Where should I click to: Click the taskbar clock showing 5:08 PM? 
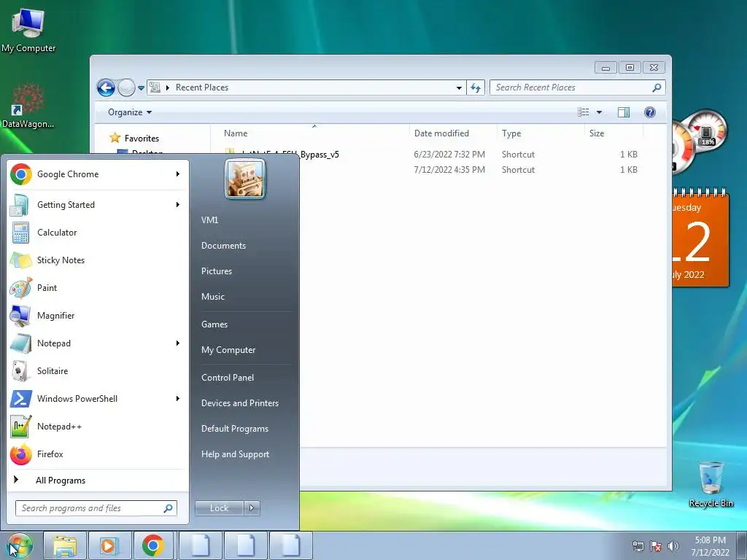coord(711,546)
